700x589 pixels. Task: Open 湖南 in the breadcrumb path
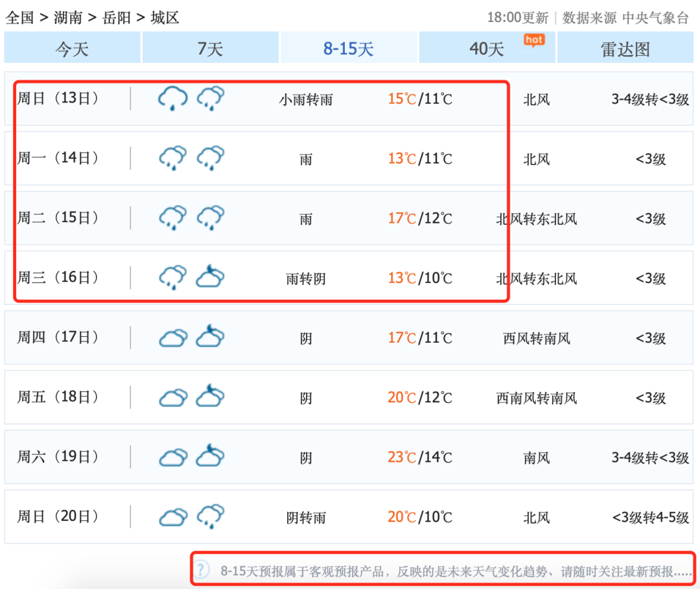[68, 17]
